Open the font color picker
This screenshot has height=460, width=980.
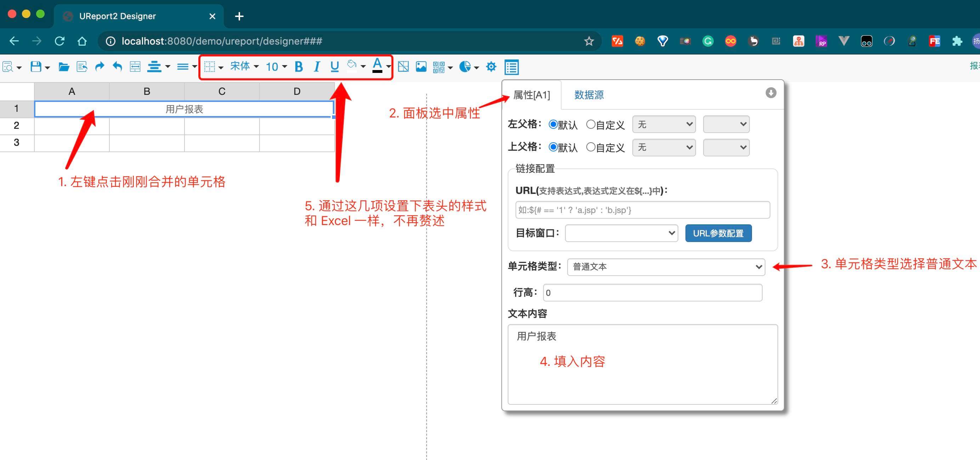pyautogui.click(x=377, y=66)
